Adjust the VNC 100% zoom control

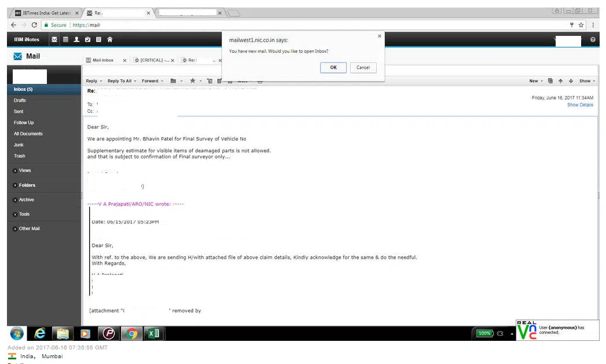(484, 333)
